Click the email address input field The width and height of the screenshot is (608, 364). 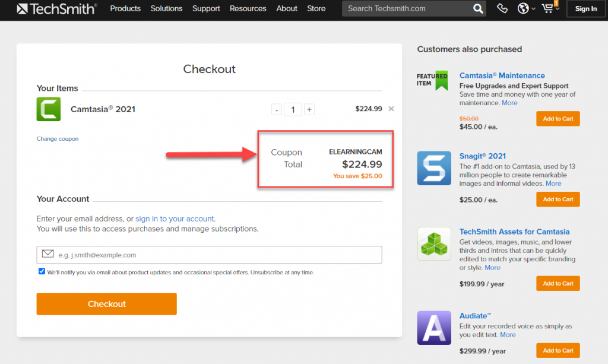210,255
